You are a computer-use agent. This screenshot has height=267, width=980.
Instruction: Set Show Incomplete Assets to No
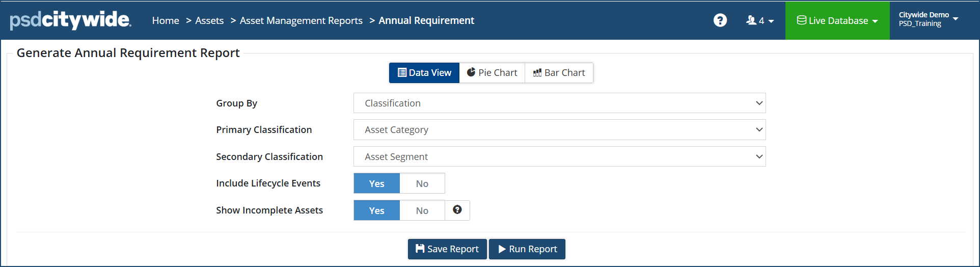(x=422, y=210)
